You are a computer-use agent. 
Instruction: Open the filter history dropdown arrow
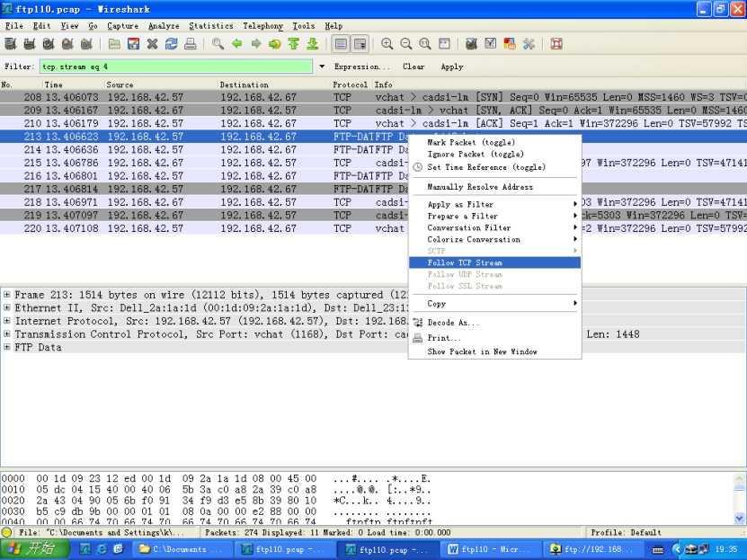[322, 67]
